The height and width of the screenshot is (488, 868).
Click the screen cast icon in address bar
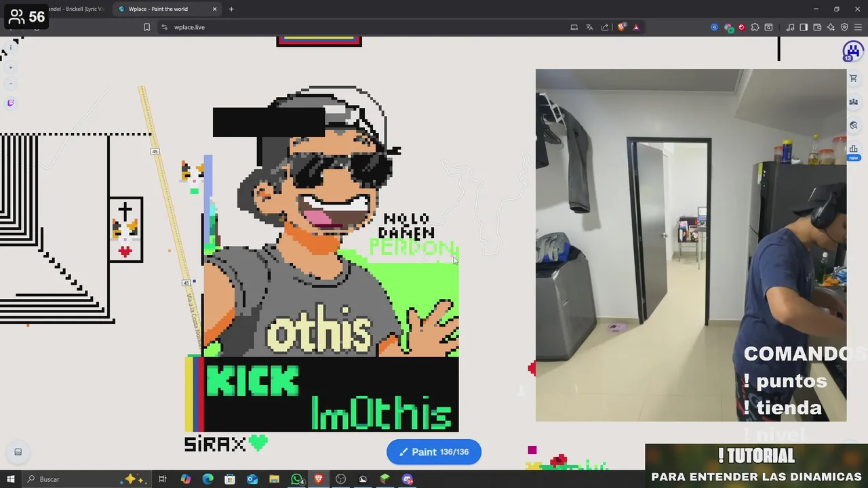click(574, 27)
